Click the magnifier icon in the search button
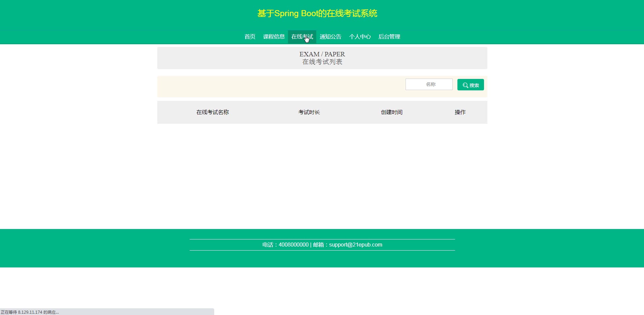Image resolution: width=644 pixels, height=315 pixels. [x=465, y=85]
